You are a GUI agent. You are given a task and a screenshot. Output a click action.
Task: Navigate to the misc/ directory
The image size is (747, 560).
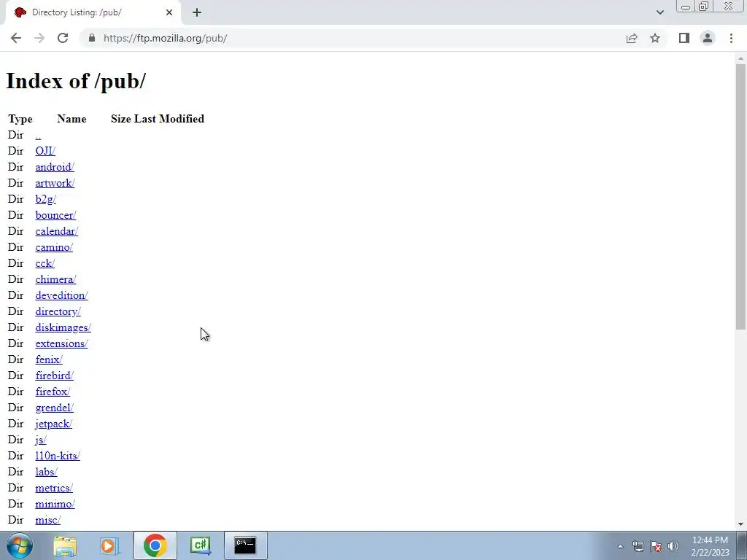pos(47,520)
